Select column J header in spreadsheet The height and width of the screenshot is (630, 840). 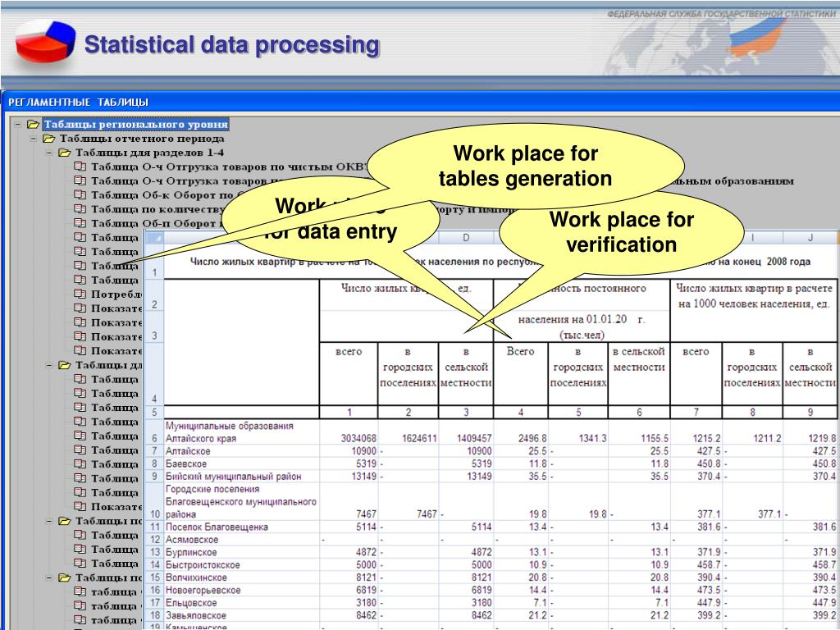810,238
